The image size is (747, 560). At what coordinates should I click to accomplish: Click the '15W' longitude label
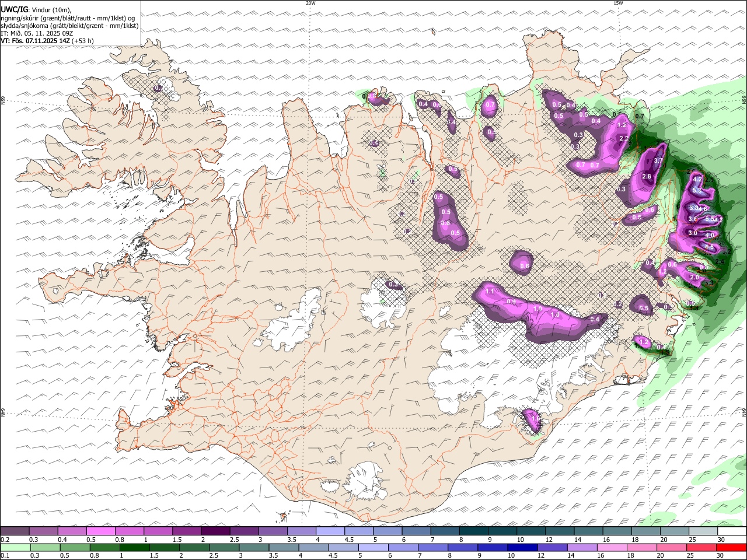click(x=618, y=3)
